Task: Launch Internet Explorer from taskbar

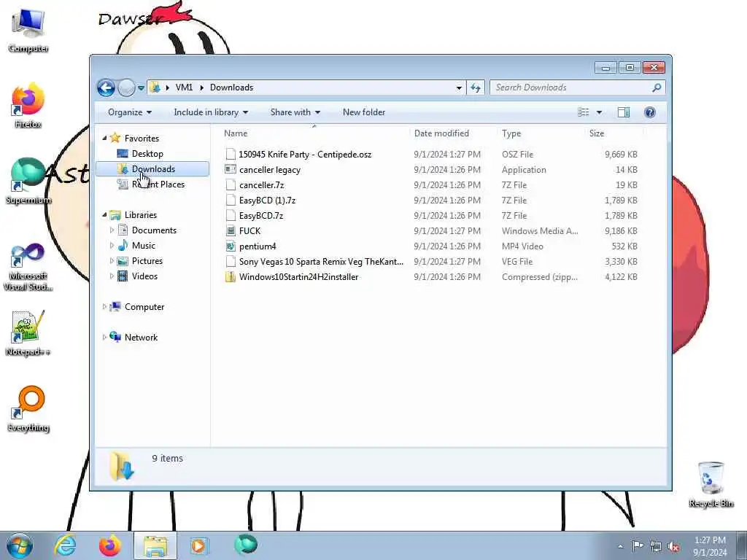Action: [65, 545]
